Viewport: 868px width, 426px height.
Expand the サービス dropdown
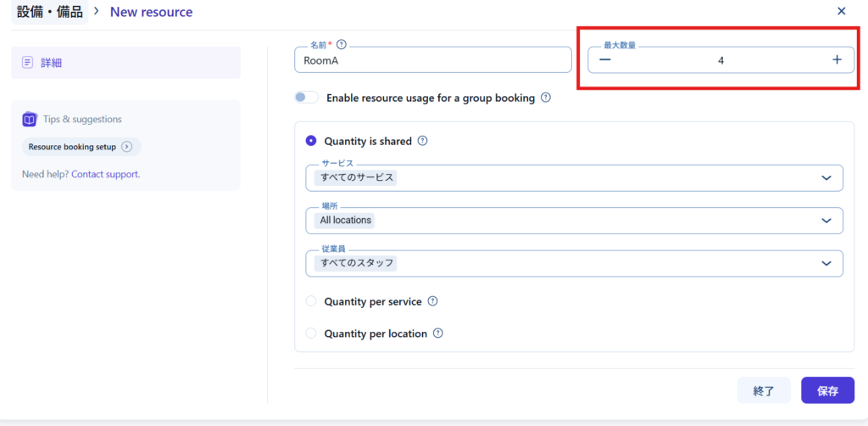pos(826,178)
